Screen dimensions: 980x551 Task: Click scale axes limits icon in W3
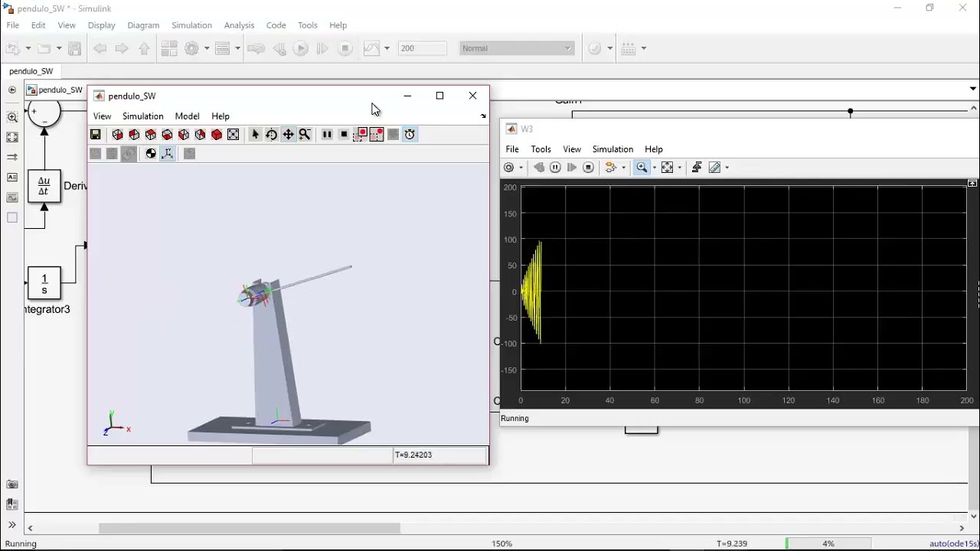click(x=667, y=168)
